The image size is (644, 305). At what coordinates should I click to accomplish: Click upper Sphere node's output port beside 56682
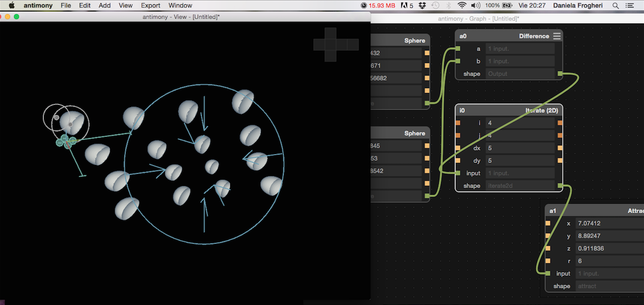(x=427, y=78)
